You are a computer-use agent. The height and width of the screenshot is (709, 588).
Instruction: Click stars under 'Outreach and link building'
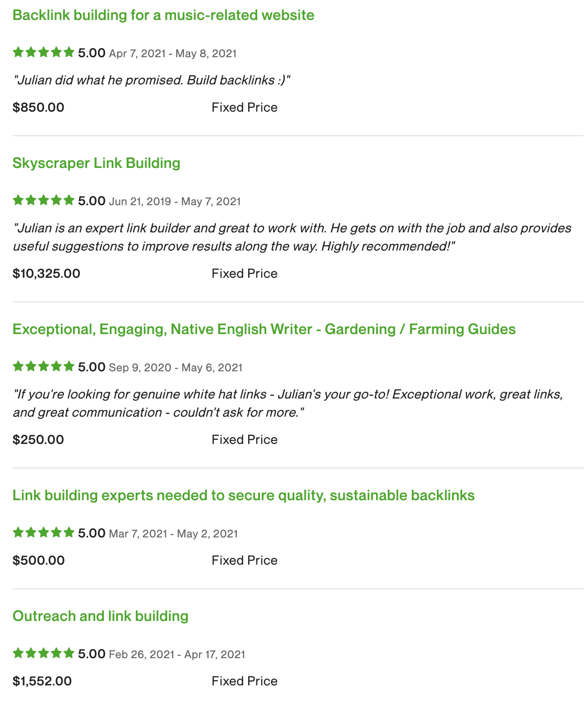click(44, 654)
